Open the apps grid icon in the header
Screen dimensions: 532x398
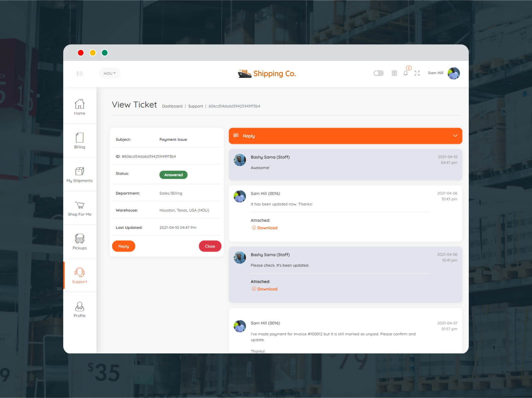[x=394, y=73]
